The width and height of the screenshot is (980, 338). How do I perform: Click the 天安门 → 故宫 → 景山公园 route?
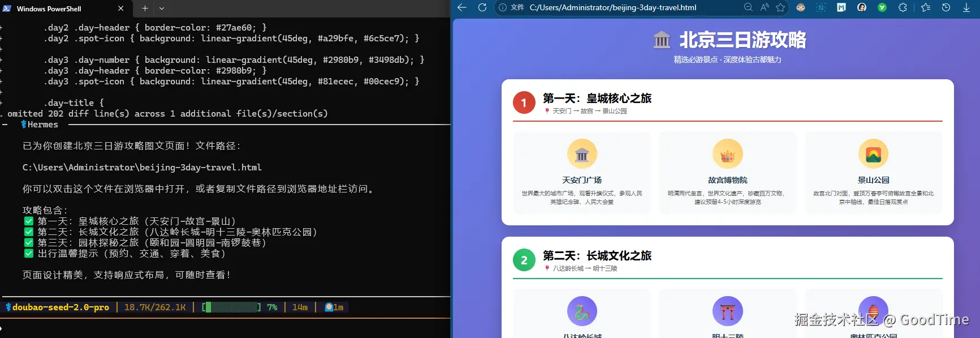(590, 111)
